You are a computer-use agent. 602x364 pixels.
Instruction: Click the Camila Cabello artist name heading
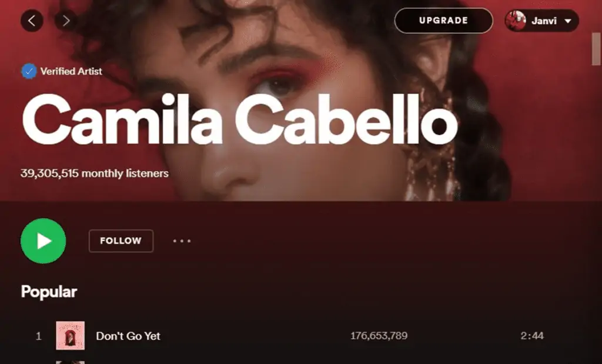tap(240, 119)
